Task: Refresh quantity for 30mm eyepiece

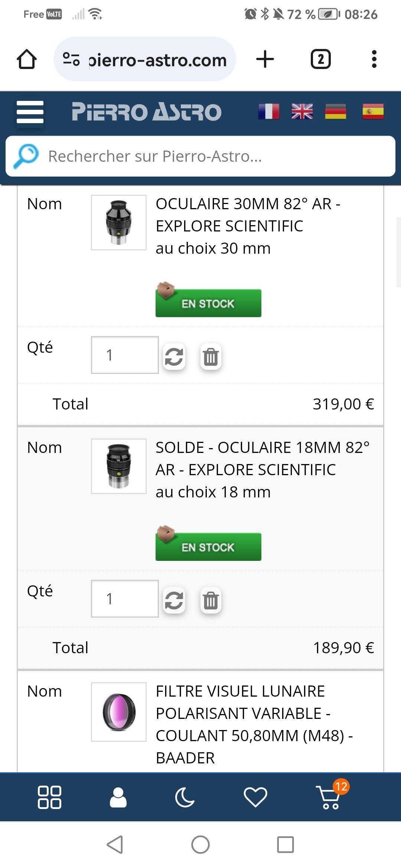Action: pyautogui.click(x=174, y=356)
